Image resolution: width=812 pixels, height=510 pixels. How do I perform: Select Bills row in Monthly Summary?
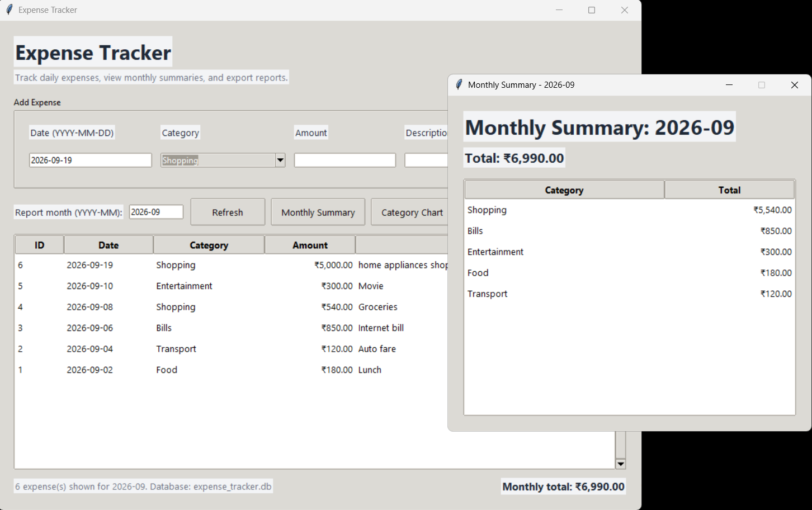(630, 231)
